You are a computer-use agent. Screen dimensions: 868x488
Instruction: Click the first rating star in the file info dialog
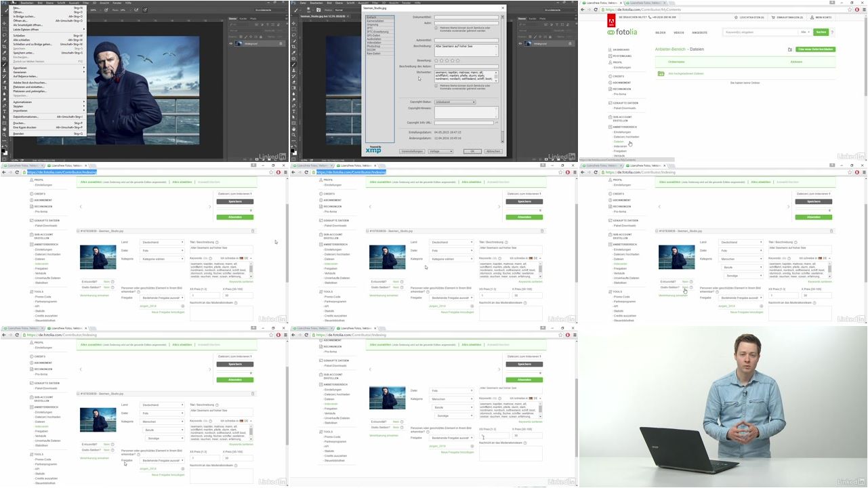click(x=436, y=60)
